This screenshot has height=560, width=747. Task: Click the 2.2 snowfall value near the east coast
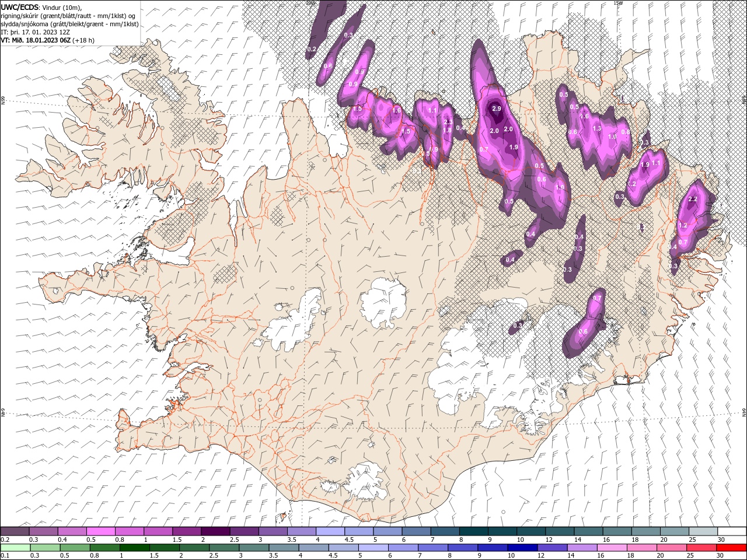(x=693, y=199)
